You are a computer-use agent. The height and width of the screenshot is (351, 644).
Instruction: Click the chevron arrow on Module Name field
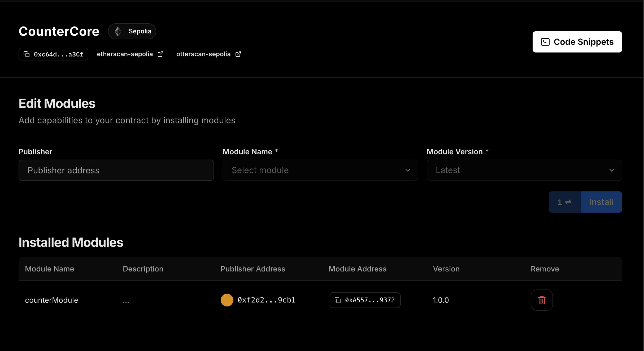(408, 170)
